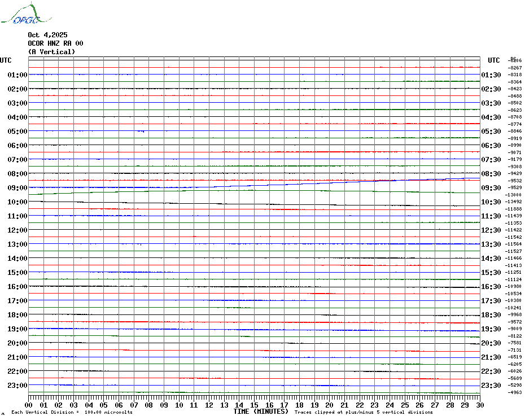
Task: Click the DC offset value '-9071'
Action: point(515,152)
